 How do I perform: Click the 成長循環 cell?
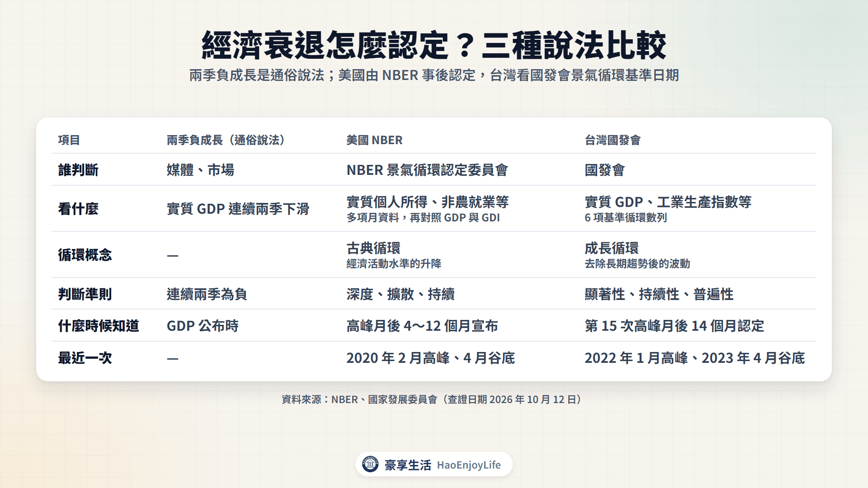[612, 248]
